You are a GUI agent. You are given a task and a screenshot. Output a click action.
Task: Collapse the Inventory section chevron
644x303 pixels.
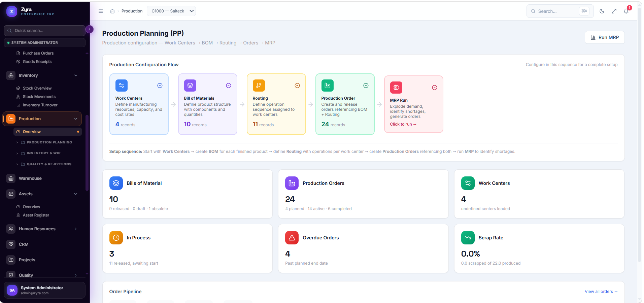pyautogui.click(x=76, y=75)
